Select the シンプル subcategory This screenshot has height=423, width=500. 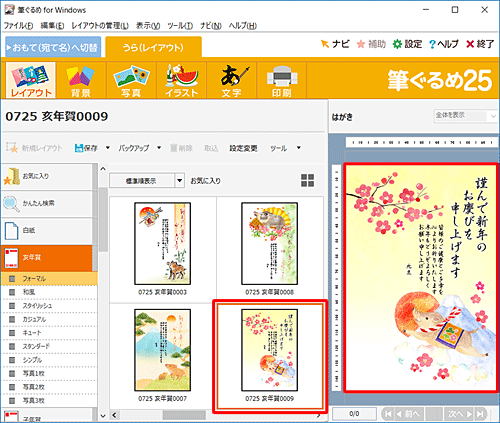pyautogui.click(x=49, y=360)
